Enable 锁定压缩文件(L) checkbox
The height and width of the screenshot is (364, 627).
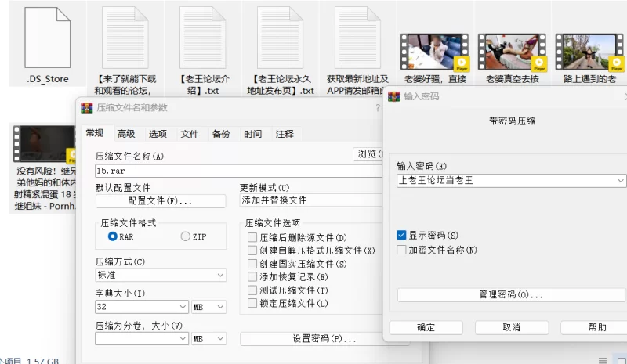tap(252, 303)
